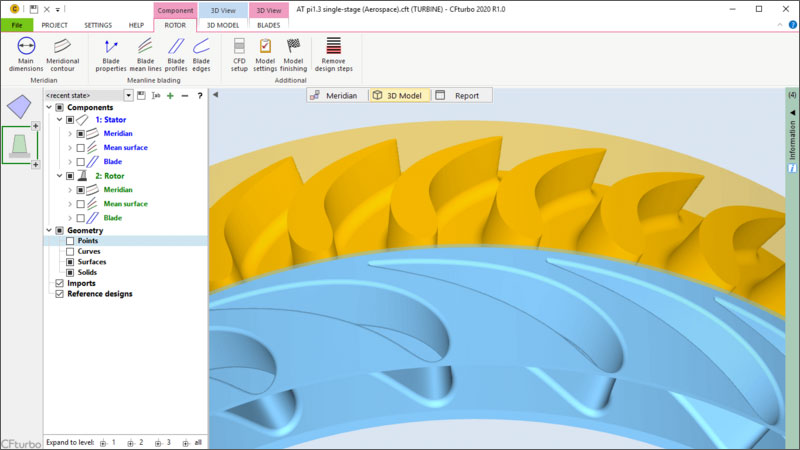Viewport: 800px width, 450px height.
Task: Show the Report view
Action: [459, 95]
